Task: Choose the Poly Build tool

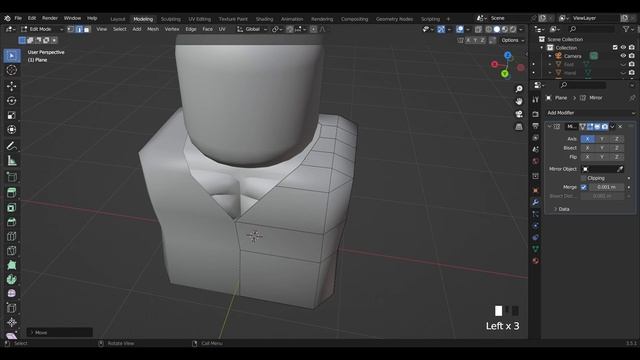Action: tap(12, 265)
